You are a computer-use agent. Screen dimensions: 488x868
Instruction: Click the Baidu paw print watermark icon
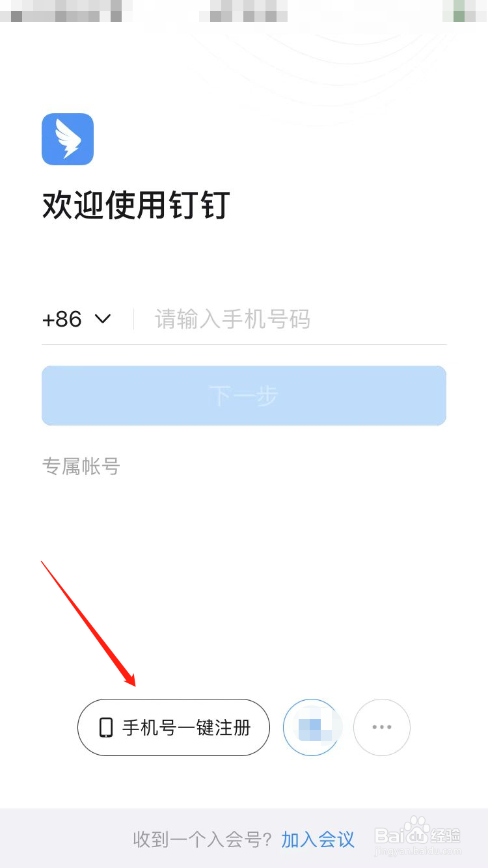click(418, 830)
